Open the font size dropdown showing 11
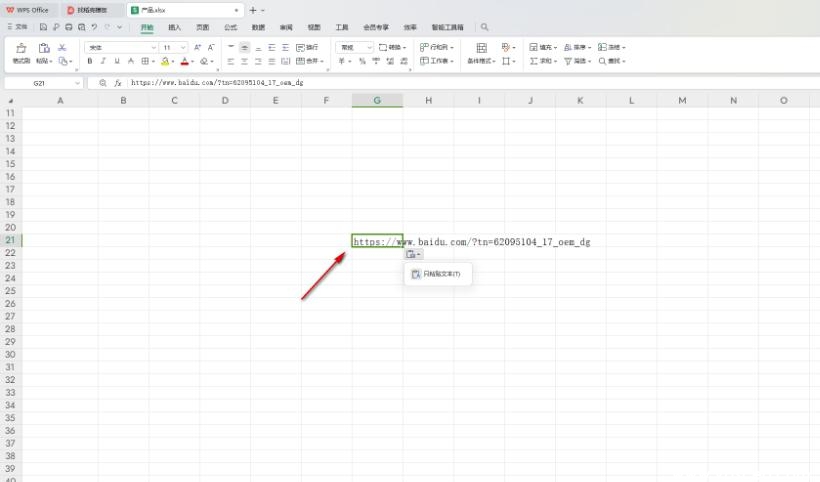The image size is (820, 482). [x=183, y=48]
